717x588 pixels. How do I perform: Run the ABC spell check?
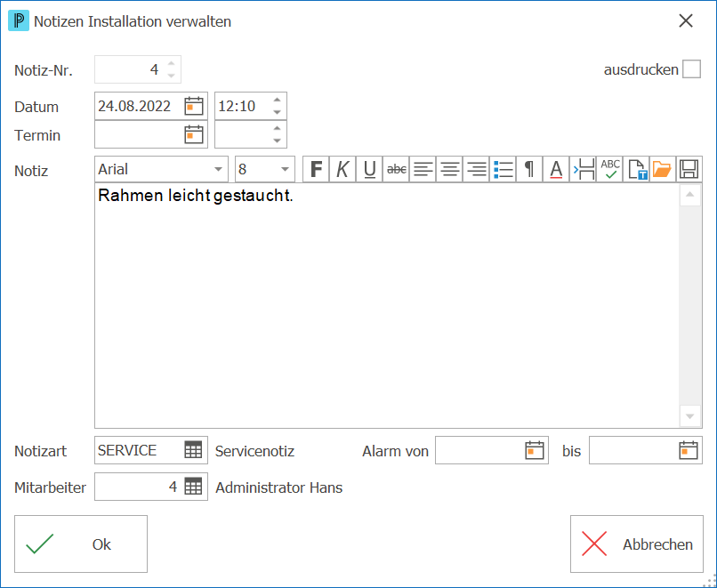[609, 169]
